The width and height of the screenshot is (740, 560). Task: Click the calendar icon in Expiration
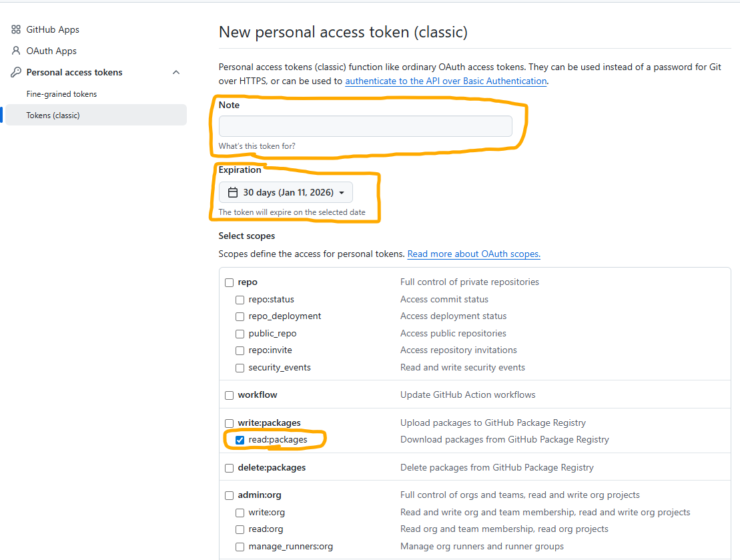click(x=233, y=192)
